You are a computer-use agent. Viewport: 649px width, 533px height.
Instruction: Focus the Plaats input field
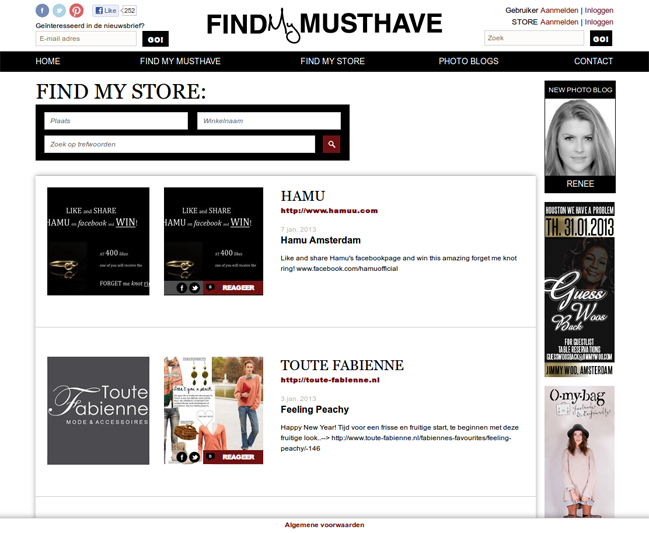click(116, 121)
